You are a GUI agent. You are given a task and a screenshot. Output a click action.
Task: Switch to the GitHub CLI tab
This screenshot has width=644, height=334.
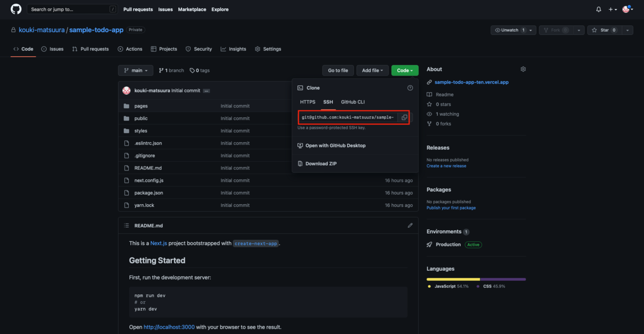pos(353,102)
